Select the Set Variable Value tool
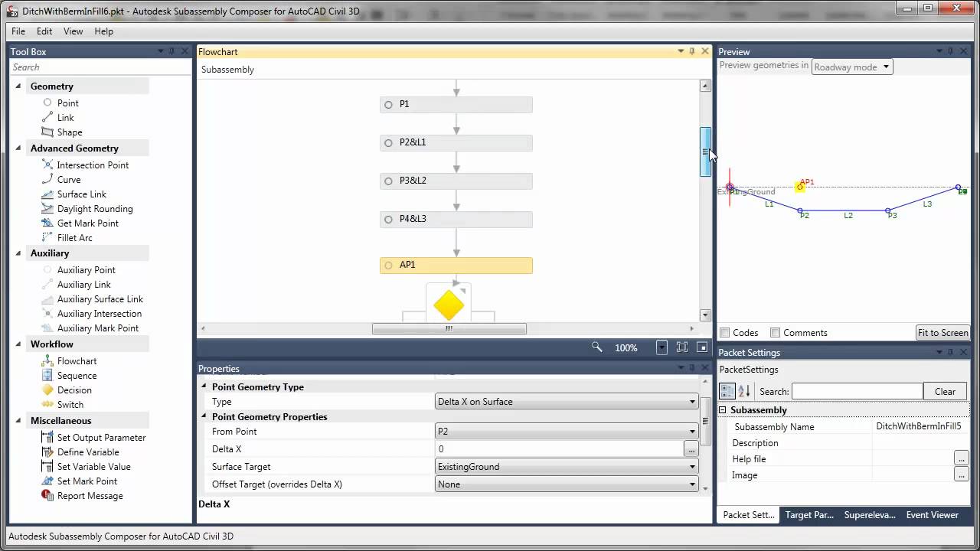The width and height of the screenshot is (980, 551). 87,466
